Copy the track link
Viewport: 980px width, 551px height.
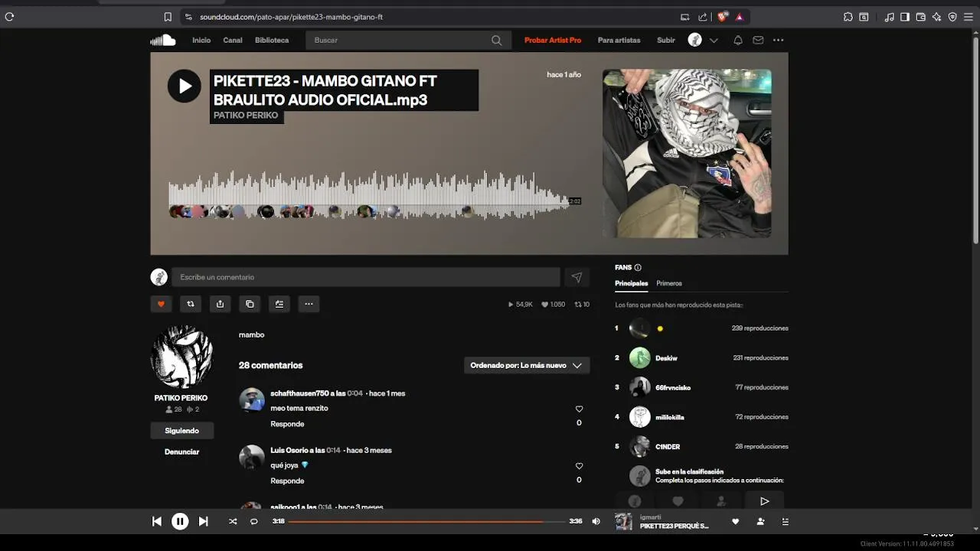click(250, 304)
